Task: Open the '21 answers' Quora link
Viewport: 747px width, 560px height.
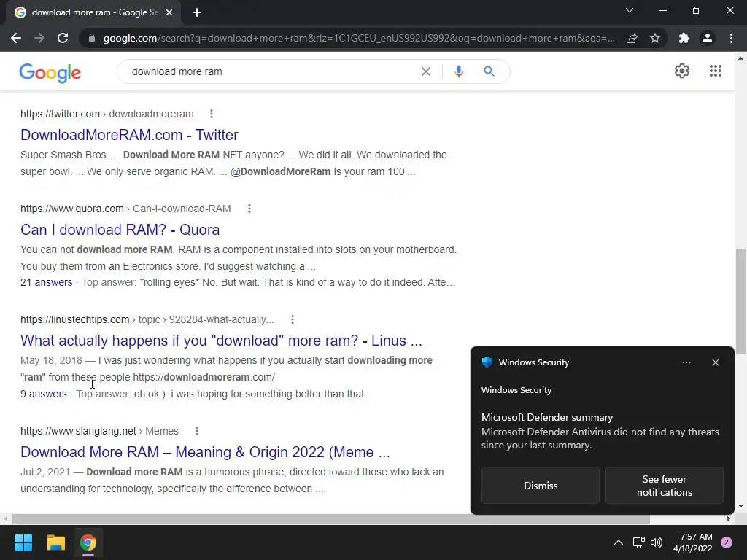Action: [x=46, y=282]
